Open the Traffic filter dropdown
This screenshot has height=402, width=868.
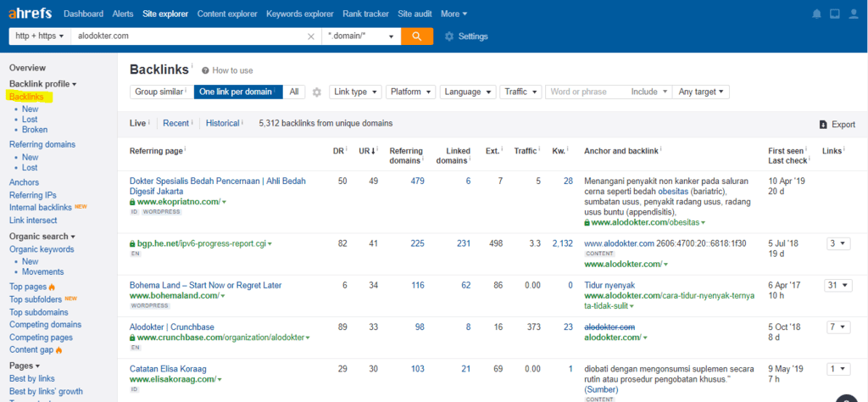[520, 92]
